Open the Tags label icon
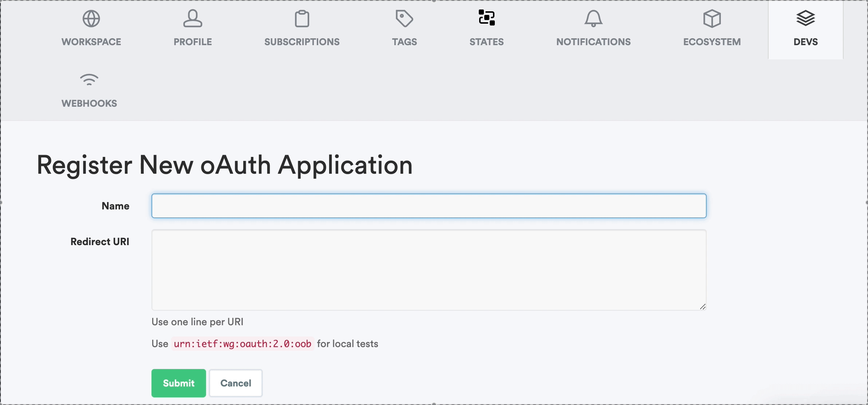868x405 pixels. [x=404, y=18]
